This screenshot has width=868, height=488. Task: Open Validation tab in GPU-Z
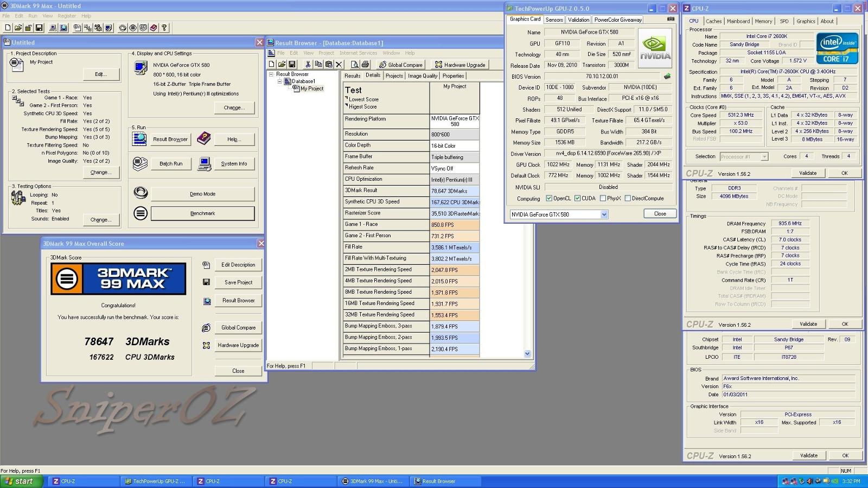(578, 20)
